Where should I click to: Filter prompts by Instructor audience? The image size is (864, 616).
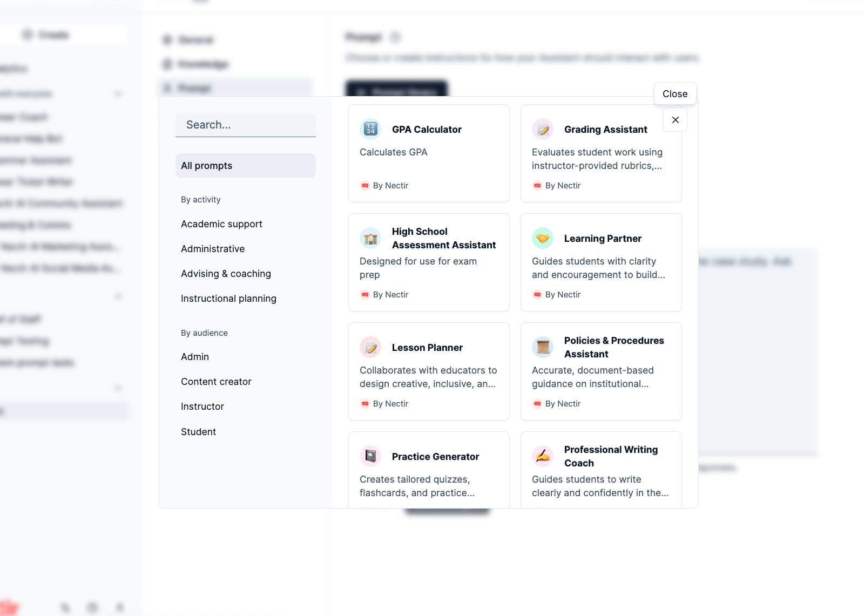pos(202,407)
